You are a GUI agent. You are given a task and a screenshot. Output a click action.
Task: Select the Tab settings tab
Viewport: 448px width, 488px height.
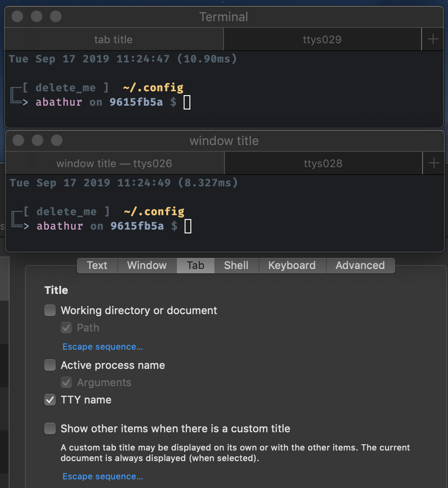[195, 265]
